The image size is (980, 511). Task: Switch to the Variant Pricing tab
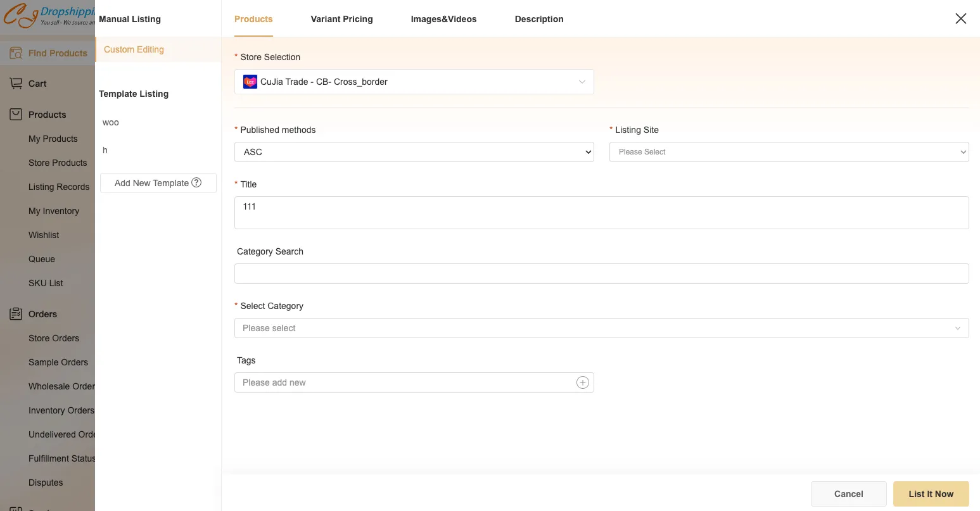(x=341, y=19)
